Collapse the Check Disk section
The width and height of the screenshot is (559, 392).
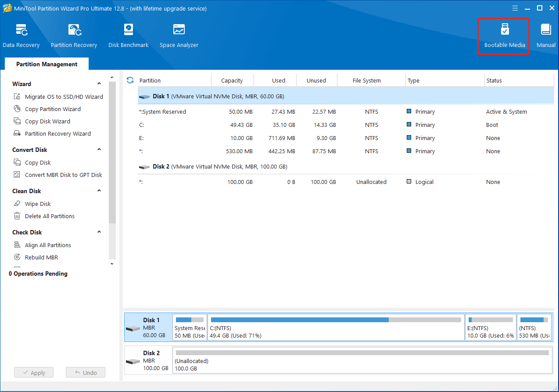pos(99,232)
